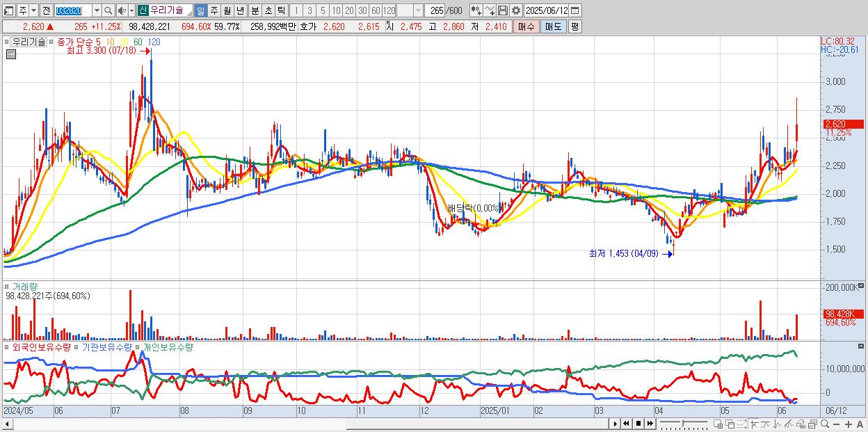
Task: Select the 3 interval button
Action: click(x=310, y=10)
